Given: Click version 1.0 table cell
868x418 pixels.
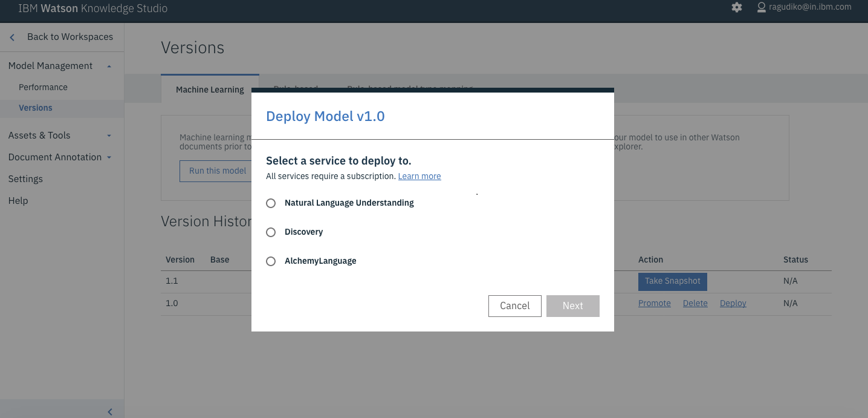Looking at the screenshot, I should coord(172,303).
